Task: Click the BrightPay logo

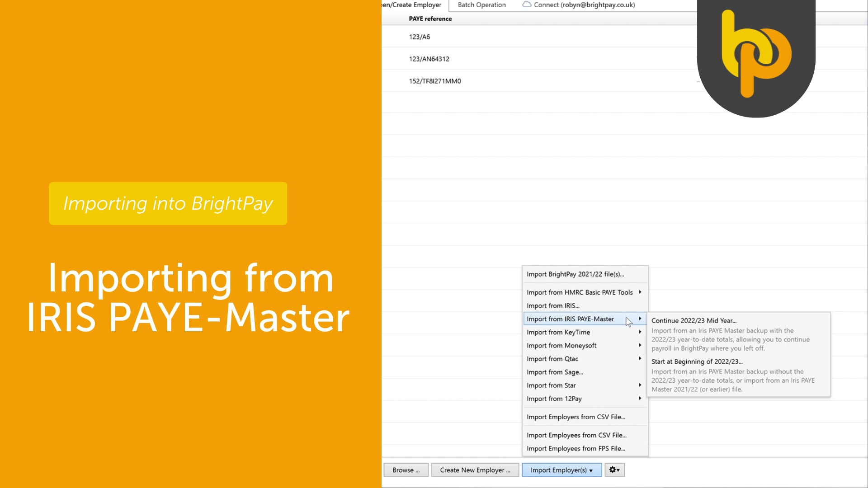Action: tap(755, 54)
